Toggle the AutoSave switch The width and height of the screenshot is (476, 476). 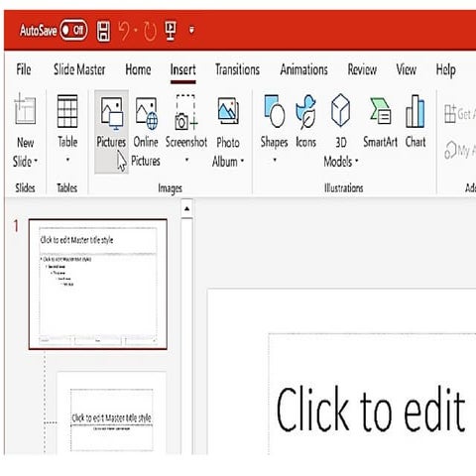click(x=73, y=31)
